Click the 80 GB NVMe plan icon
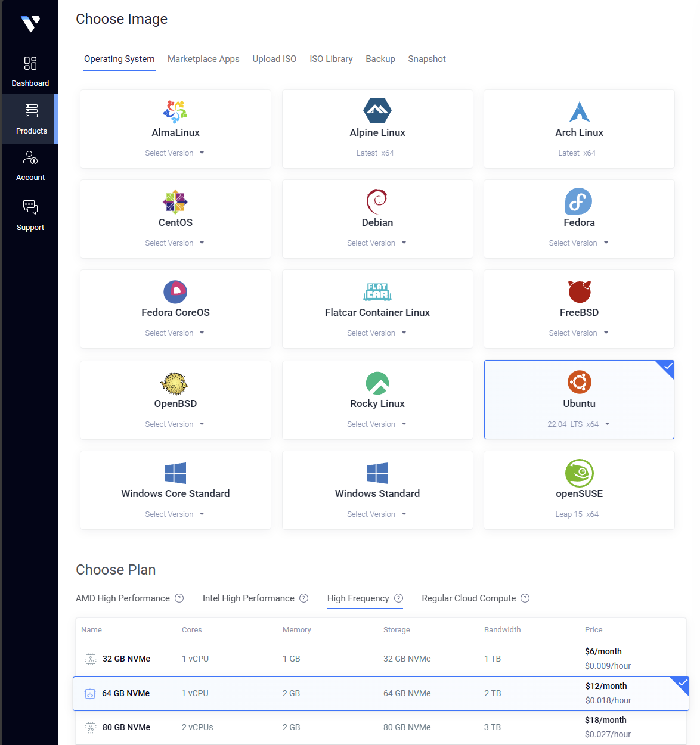The image size is (700, 745). [91, 727]
